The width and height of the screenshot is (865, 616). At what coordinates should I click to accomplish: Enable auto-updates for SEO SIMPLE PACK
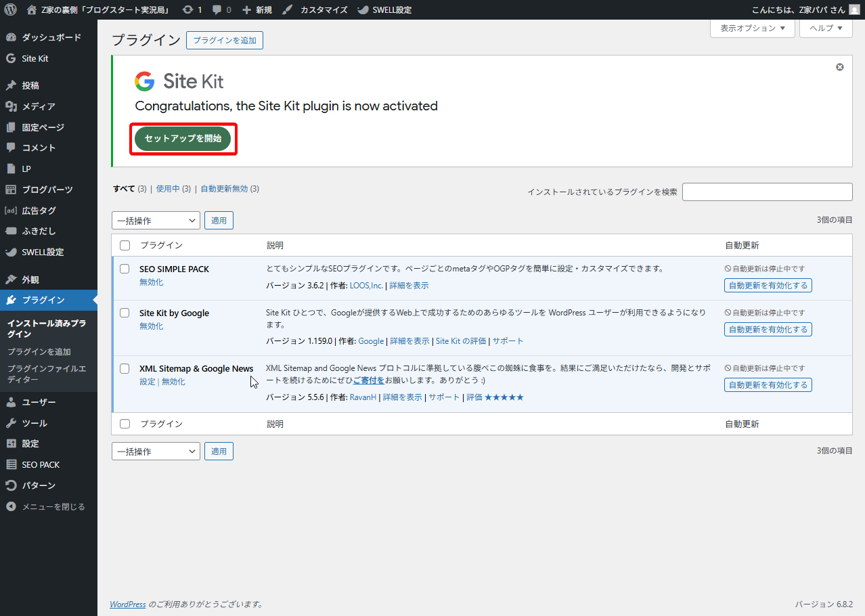768,286
